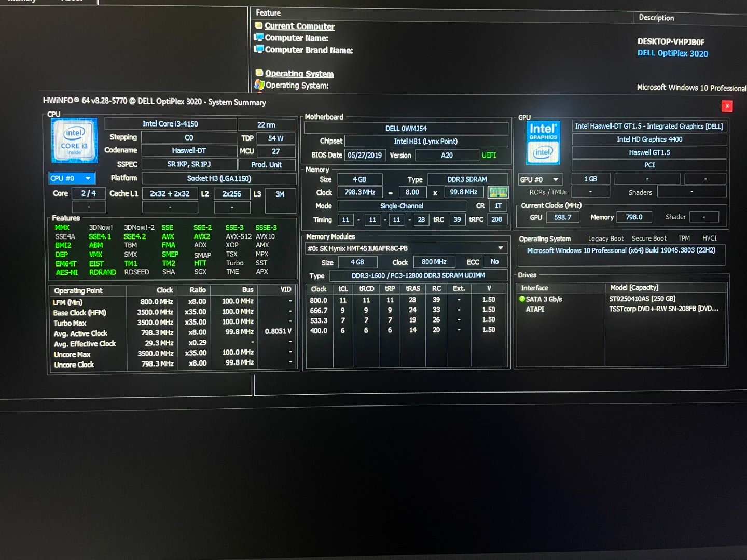Click the DDR3-1600 / PC3-12800 module type field
747x560 pixels.
click(418, 276)
